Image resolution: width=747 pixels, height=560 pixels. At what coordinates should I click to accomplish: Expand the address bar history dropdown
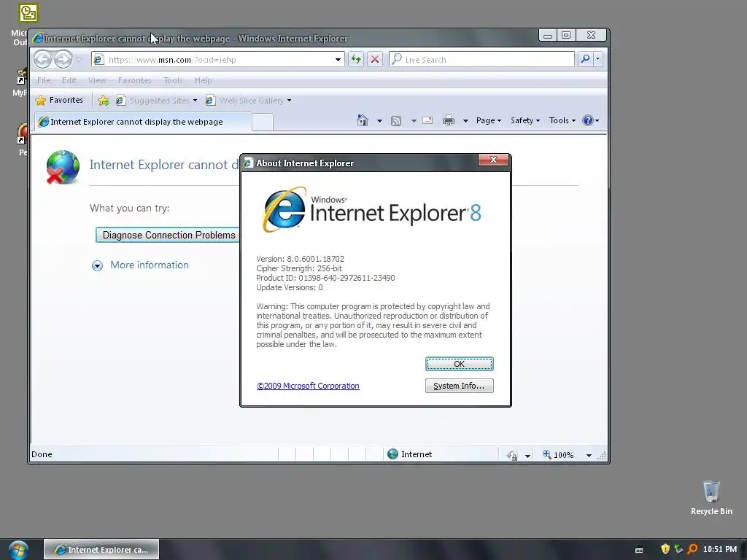338,60
